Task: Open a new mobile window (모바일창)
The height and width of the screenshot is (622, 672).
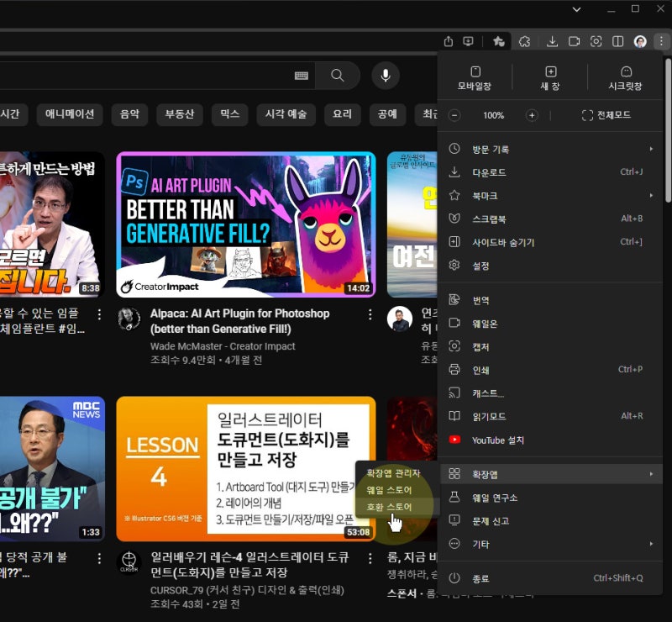Action: tap(475, 77)
